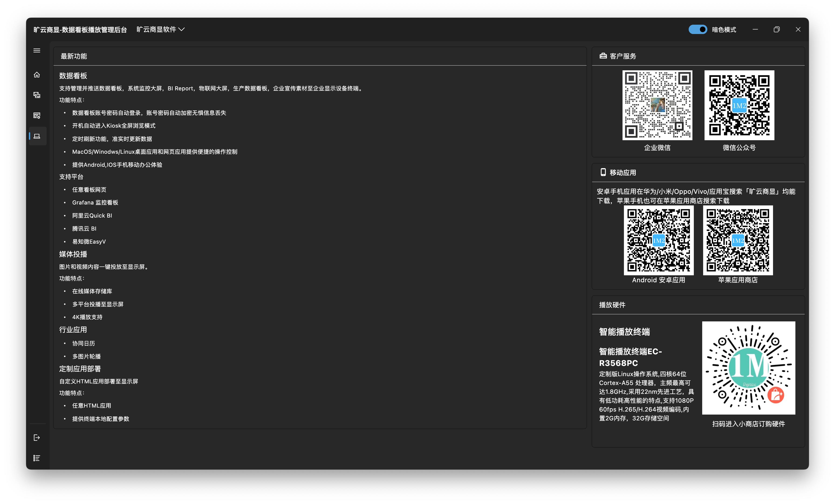Minimize the window
This screenshot has width=835, height=504.
[x=755, y=30]
